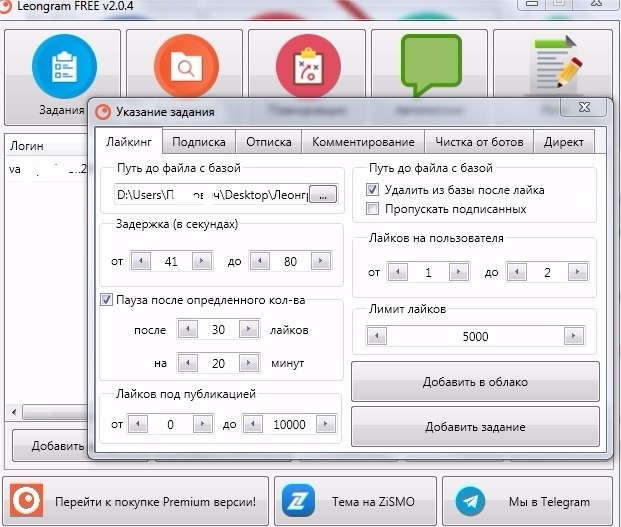
Task: Increase the 20 minutes pause value
Action: 249,363
